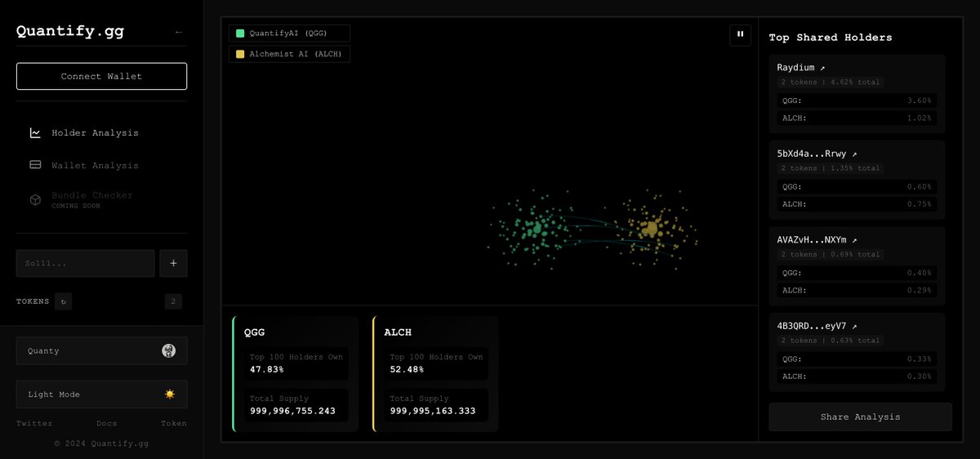The width and height of the screenshot is (980, 459).
Task: Toggle Light Mode
Action: [x=101, y=394]
